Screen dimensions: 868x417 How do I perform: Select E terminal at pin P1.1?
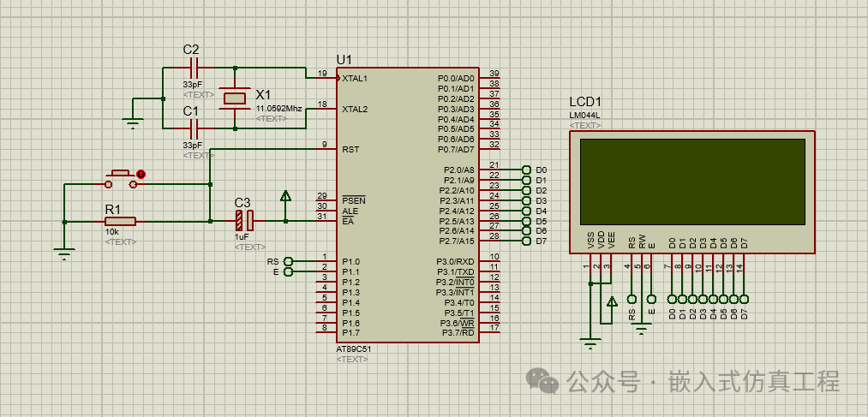pos(289,272)
